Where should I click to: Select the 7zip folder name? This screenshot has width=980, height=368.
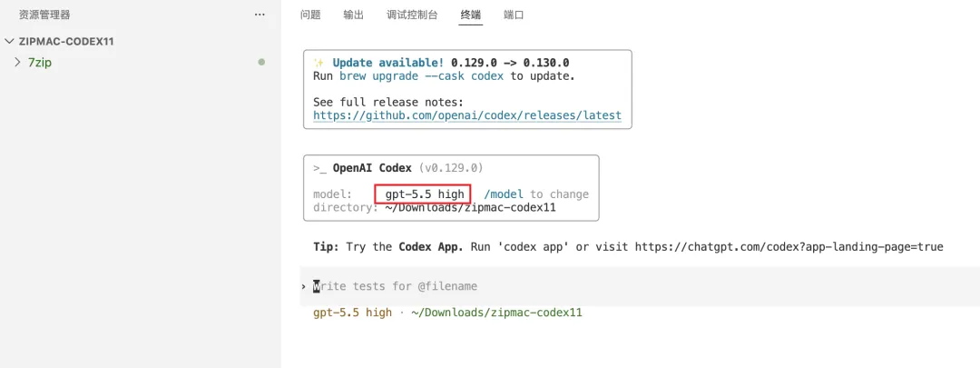39,62
